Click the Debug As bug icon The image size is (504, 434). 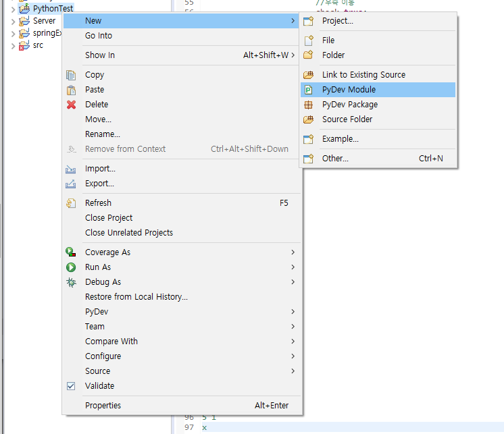(x=71, y=282)
